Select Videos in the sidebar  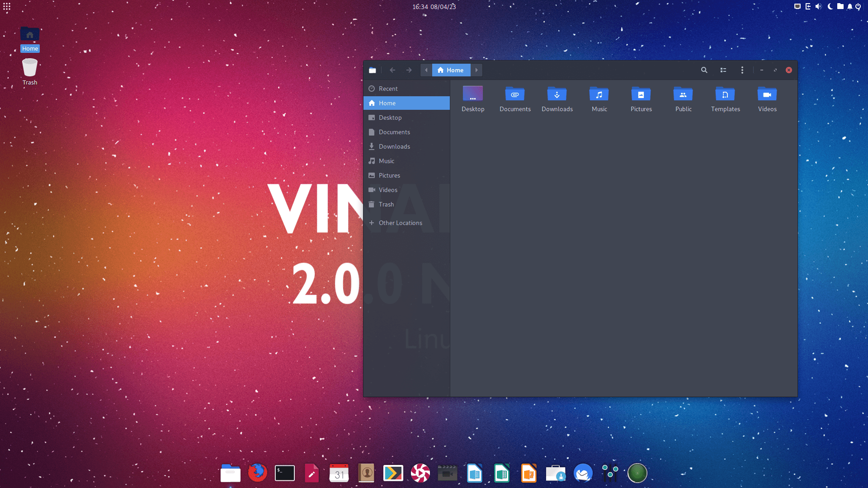point(406,190)
